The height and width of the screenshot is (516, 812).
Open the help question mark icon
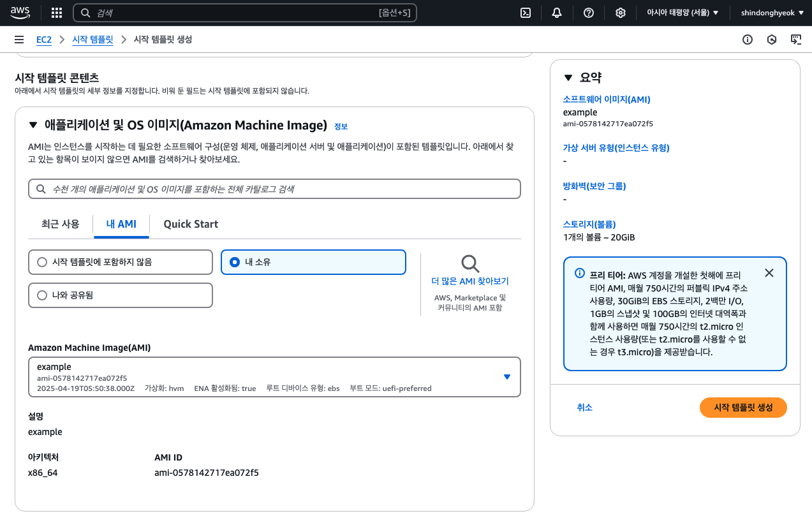(589, 13)
